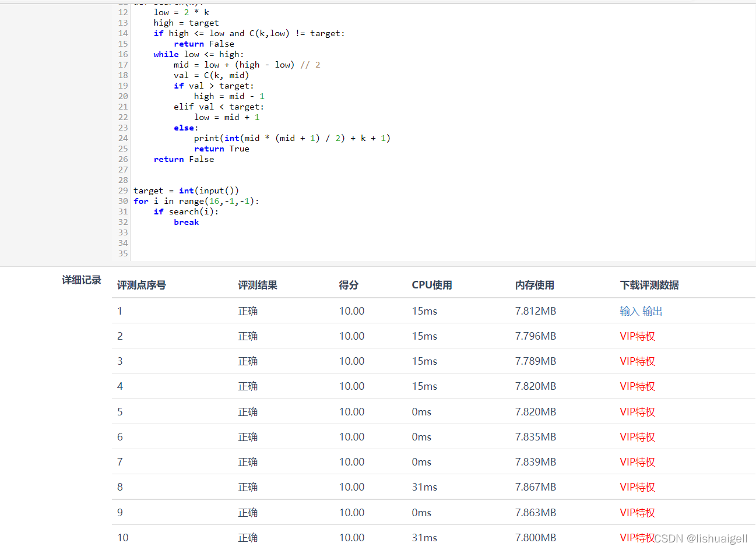Click the 31ms CPU value in row 8
This screenshot has height=550, width=756.
click(424, 487)
